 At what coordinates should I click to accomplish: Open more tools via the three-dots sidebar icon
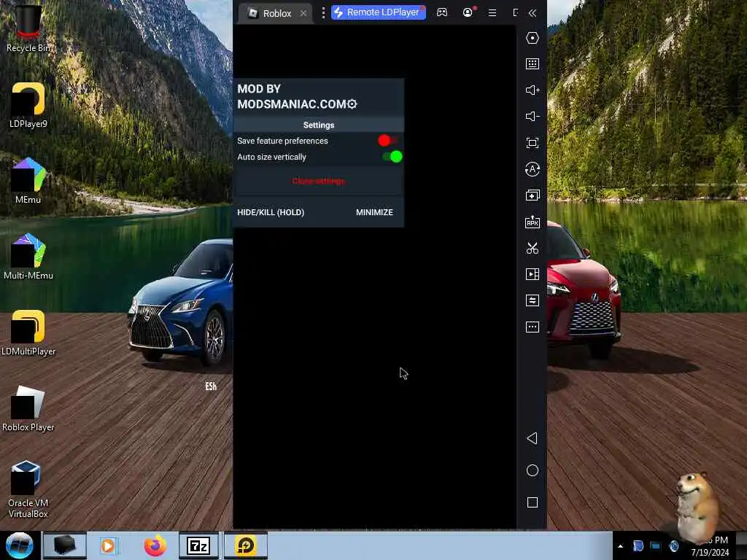coord(532,327)
